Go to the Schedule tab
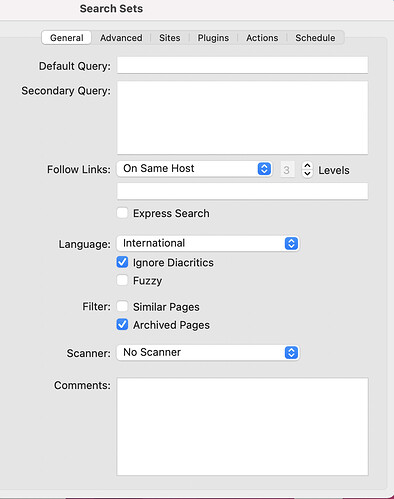 point(315,38)
